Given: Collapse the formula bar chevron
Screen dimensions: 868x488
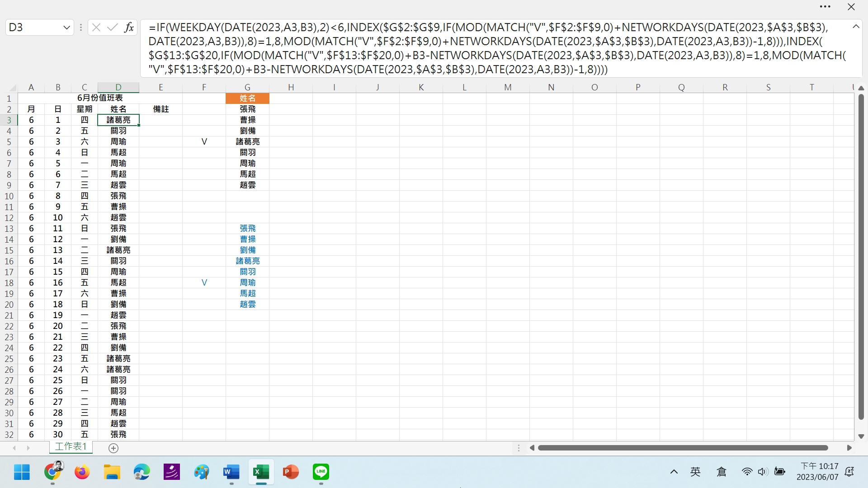Looking at the screenshot, I should 856,27.
